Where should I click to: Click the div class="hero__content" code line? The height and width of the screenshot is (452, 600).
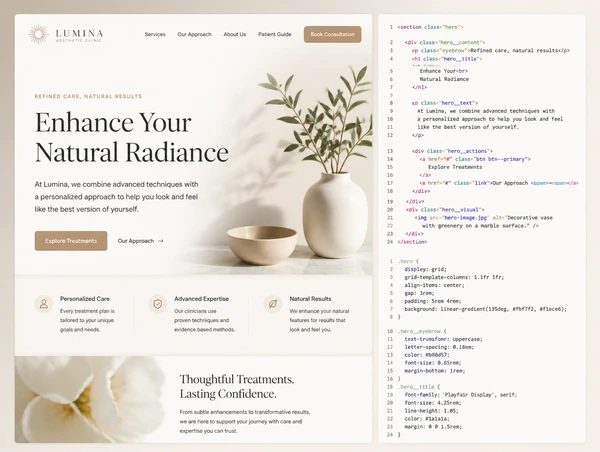[445, 42]
